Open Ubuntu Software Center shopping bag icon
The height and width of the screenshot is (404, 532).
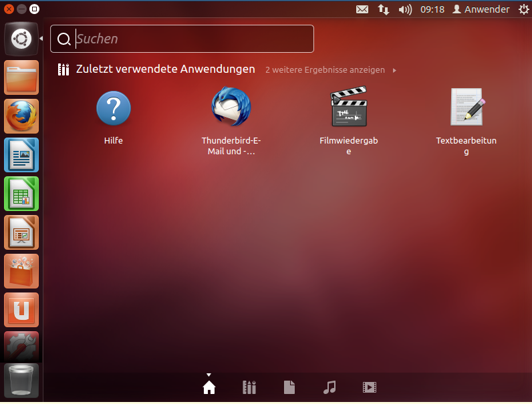coord(21,271)
